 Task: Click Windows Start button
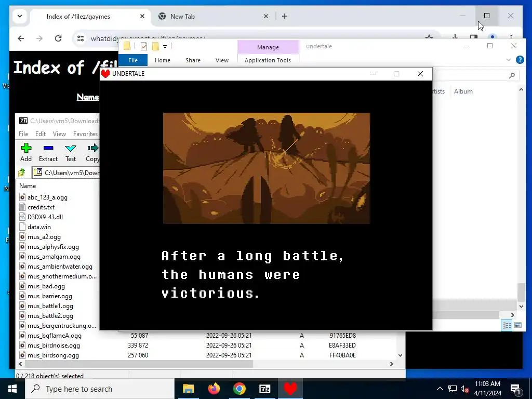click(12, 389)
